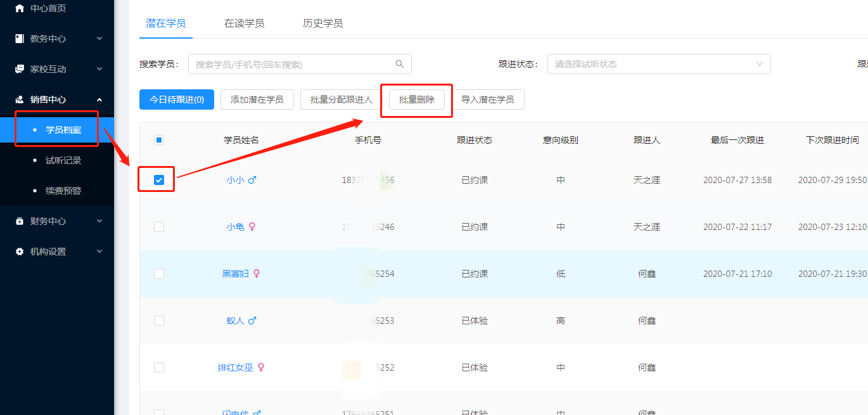Open the 跟进状态 dropdown
Viewport: 868px width, 415px height.
659,64
